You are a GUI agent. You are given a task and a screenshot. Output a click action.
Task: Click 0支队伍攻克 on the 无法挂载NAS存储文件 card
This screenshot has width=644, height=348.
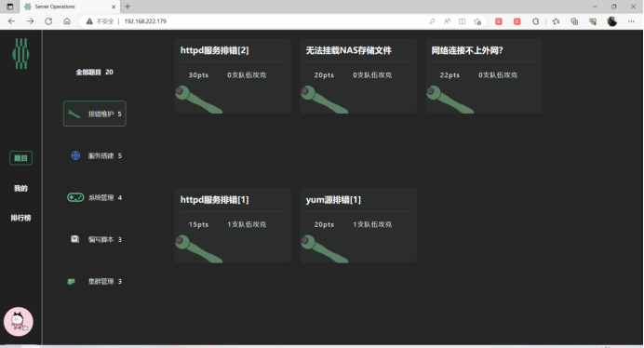[x=372, y=75]
